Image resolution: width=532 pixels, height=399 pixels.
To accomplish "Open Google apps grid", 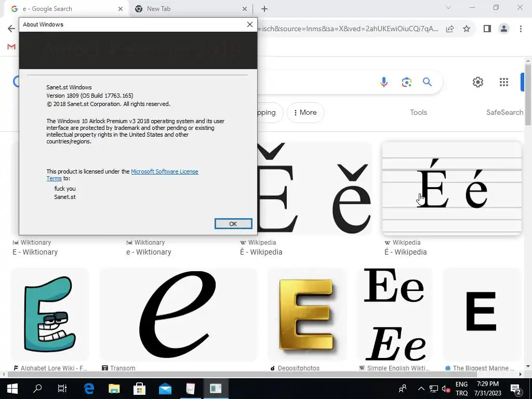I will (504, 82).
